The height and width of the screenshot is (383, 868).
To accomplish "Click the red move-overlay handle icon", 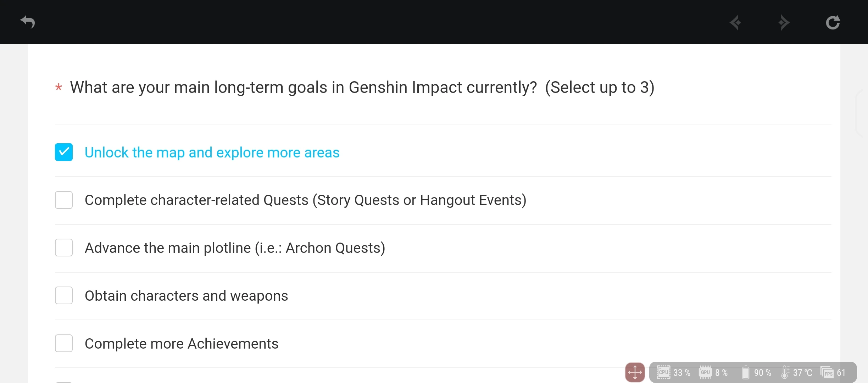I will tap(635, 372).
